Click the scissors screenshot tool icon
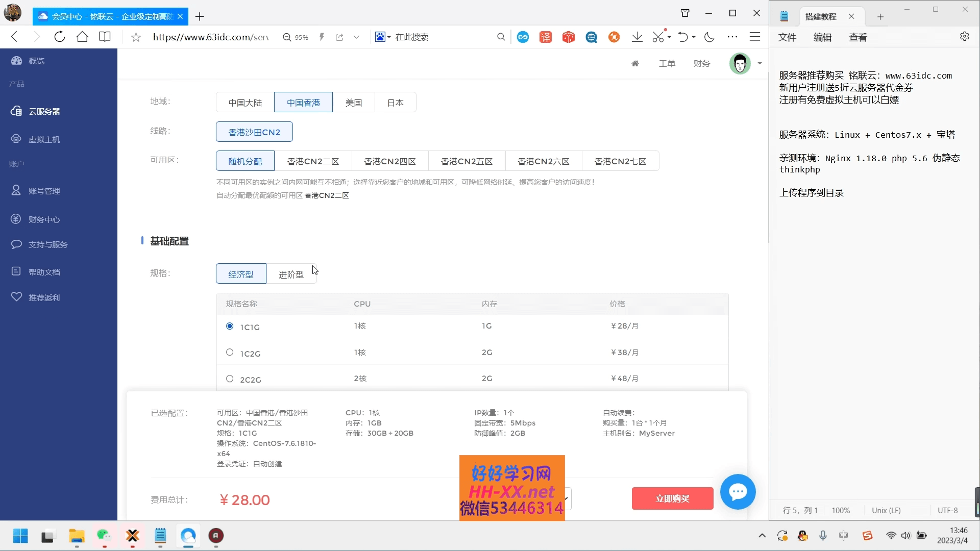Screen dimensions: 980x551 point(658,37)
